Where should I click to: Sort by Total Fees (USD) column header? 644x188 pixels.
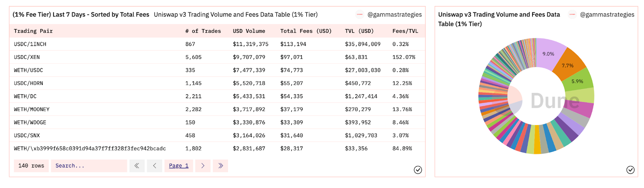[306, 31]
